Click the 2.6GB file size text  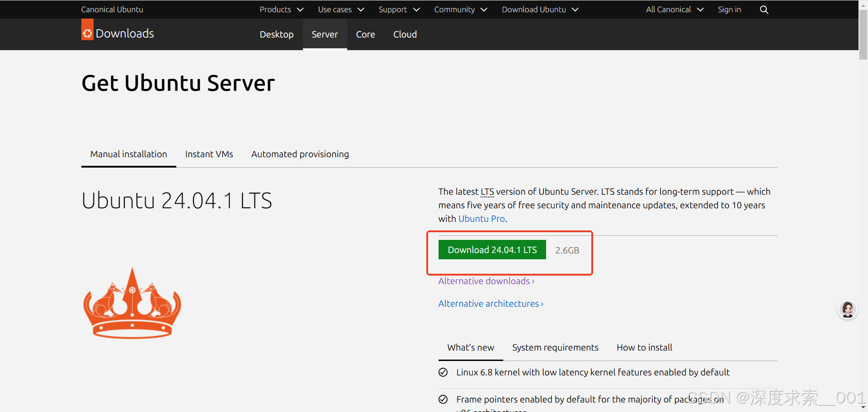[567, 250]
